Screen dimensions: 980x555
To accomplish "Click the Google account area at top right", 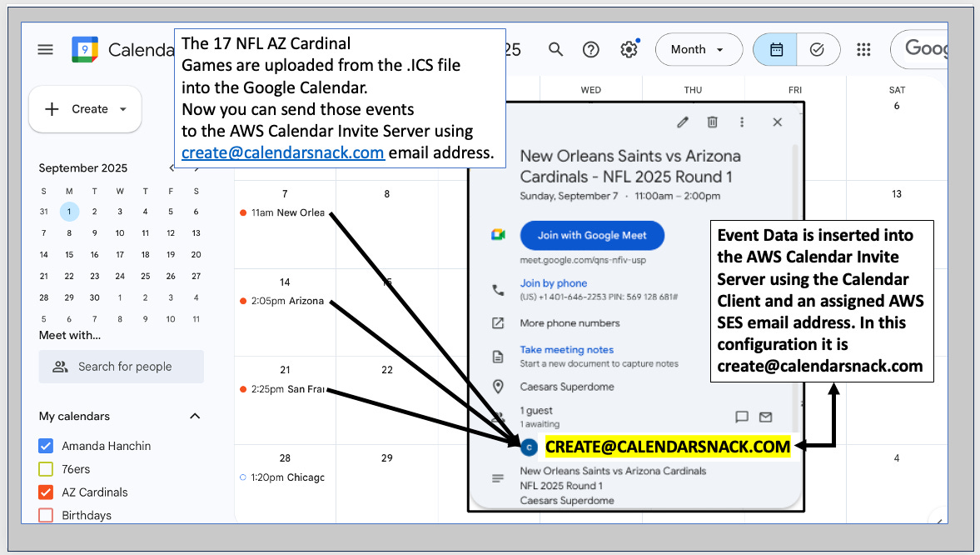I will [x=919, y=49].
